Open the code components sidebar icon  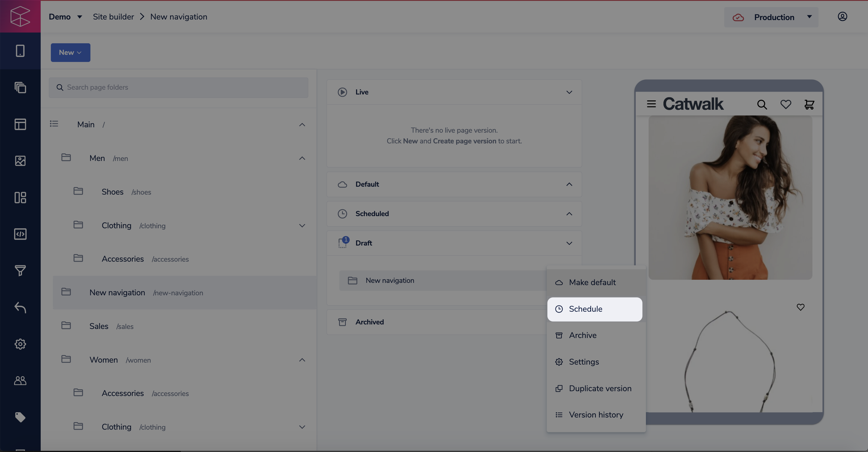(x=20, y=234)
